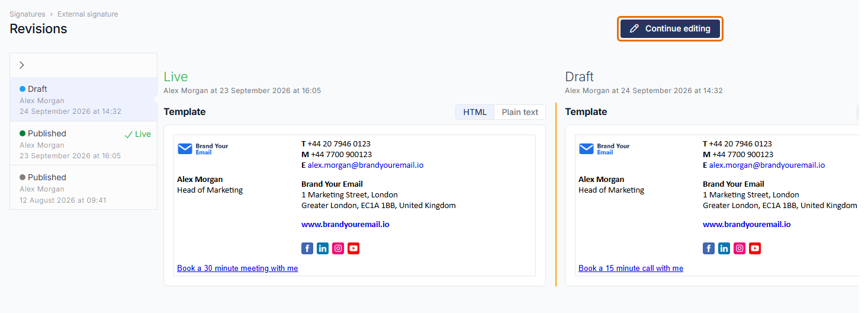Click Template heading in Draft column
Screen dimensions: 868x313
click(x=586, y=112)
